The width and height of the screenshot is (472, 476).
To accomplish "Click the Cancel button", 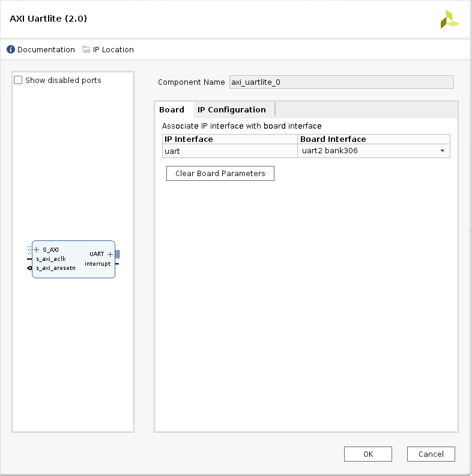I will point(431,454).
